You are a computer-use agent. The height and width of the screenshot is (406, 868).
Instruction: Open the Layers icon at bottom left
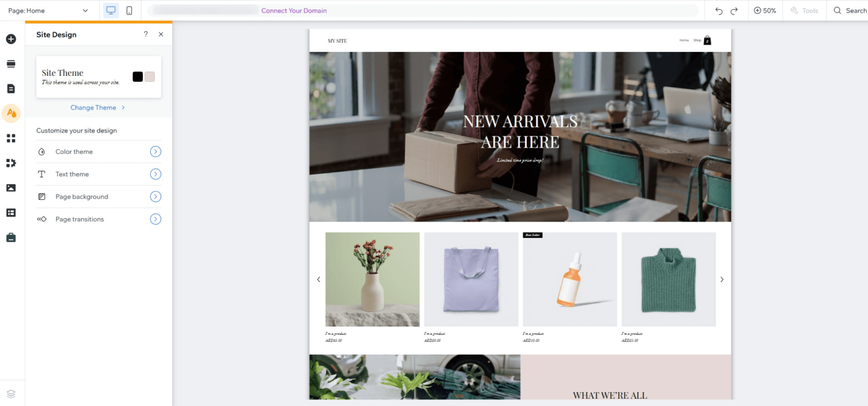tap(11, 393)
